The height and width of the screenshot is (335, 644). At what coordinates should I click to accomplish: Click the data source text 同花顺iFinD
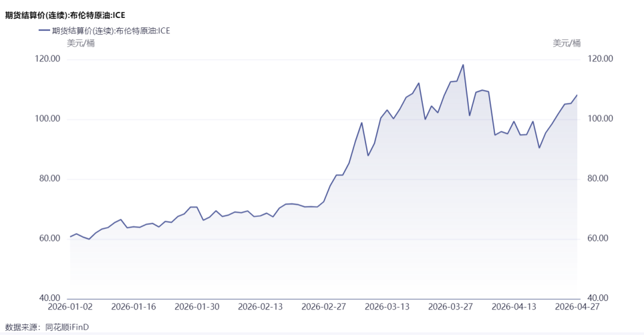[67, 327]
